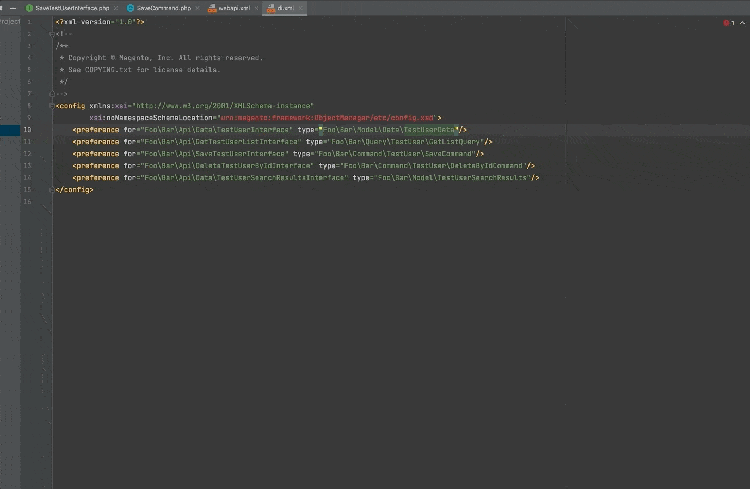Click the green interface icon on the SaveTestUserInterface.php tab
The height and width of the screenshot is (489, 750).
30,7
